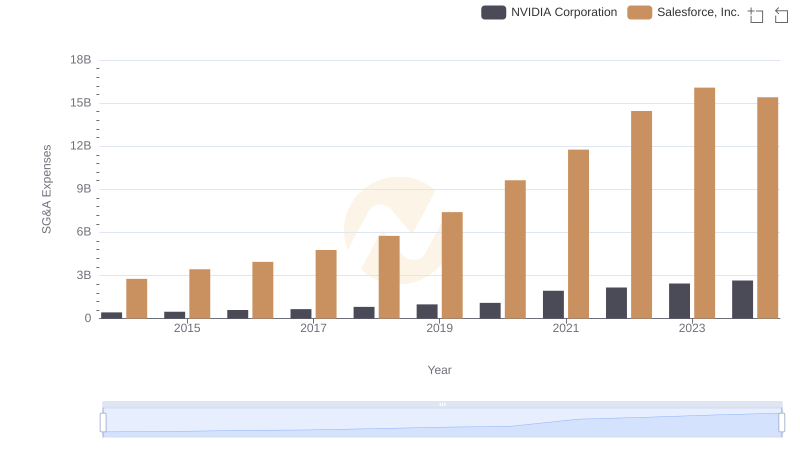Click the zoom area selection icon
800x461 pixels.
click(x=756, y=15)
